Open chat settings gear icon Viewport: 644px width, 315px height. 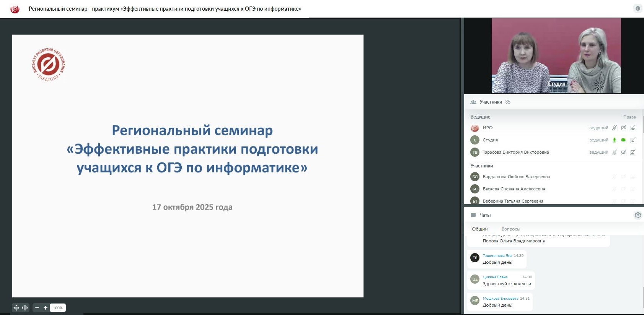pyautogui.click(x=637, y=215)
